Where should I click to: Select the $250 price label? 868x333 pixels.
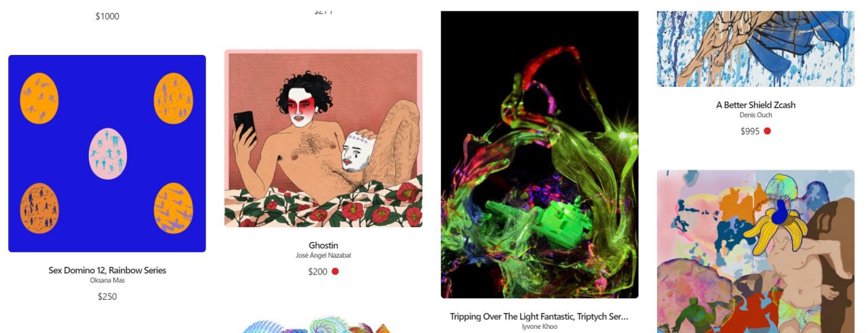pos(107,296)
